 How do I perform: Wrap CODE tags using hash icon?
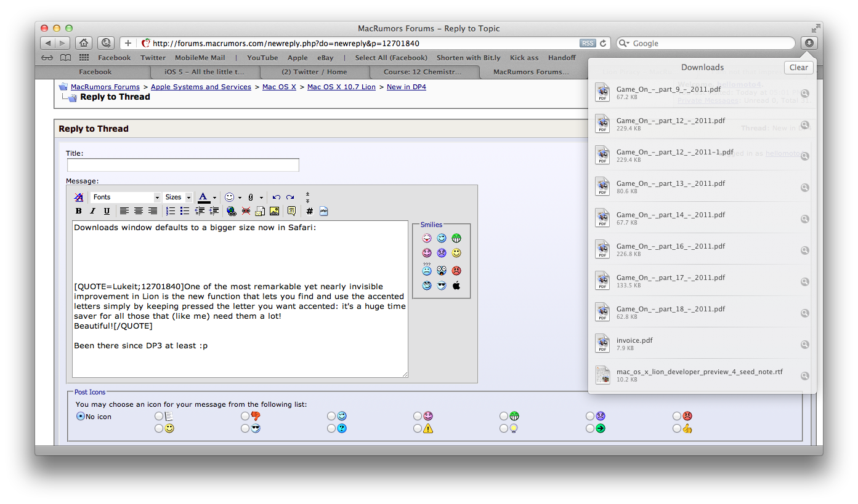(x=309, y=211)
